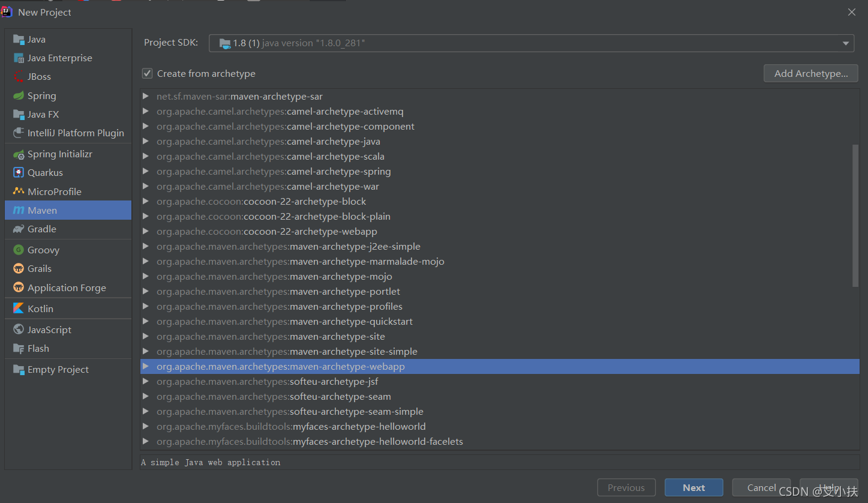Select cocoon-22-archetype-webapp archetype
Image resolution: width=868 pixels, height=503 pixels.
500,231
